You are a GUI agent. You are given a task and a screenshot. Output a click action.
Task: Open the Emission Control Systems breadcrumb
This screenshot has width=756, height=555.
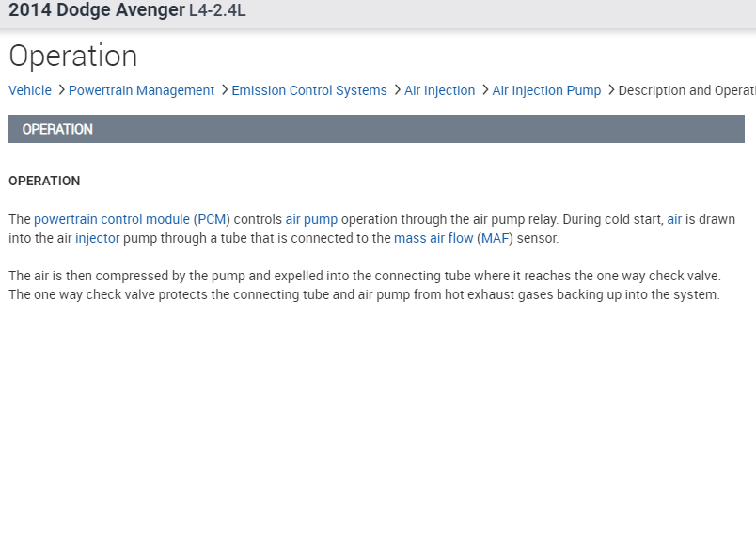[x=308, y=90]
